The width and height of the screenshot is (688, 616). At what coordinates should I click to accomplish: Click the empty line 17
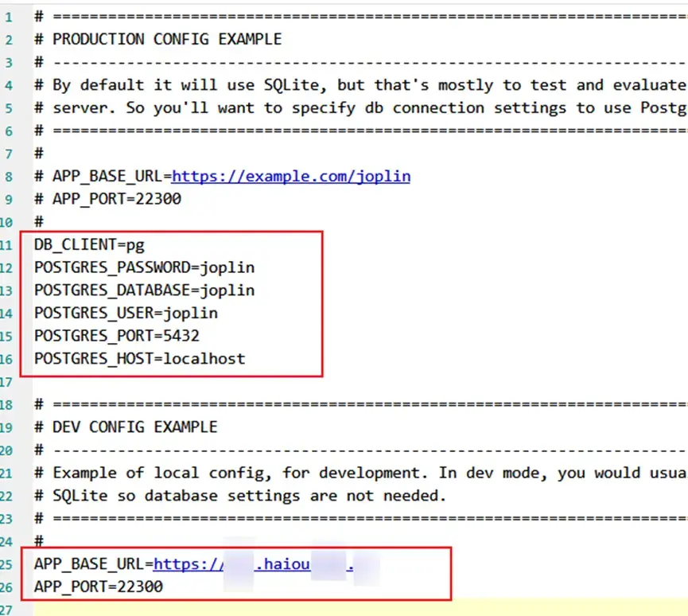point(239,382)
